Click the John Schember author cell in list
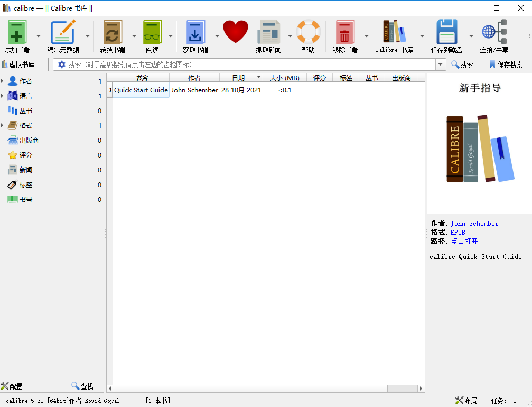Viewport: 532px width, 407px height. [194, 90]
